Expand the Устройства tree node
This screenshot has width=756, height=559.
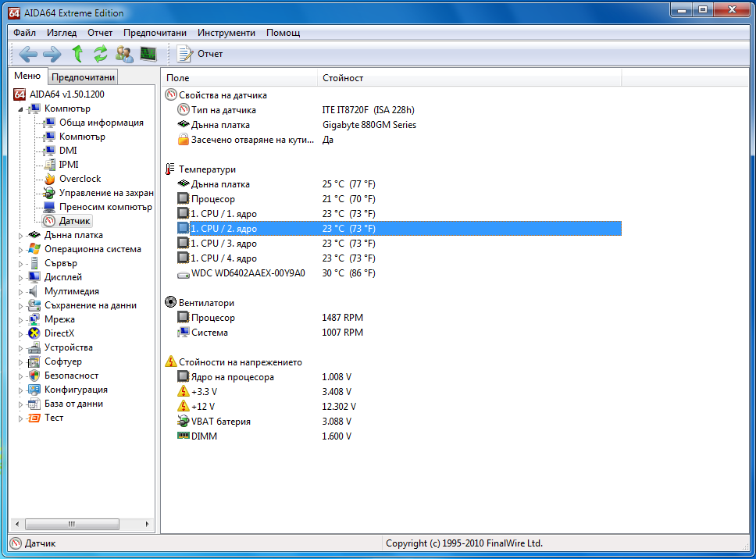[21, 348]
